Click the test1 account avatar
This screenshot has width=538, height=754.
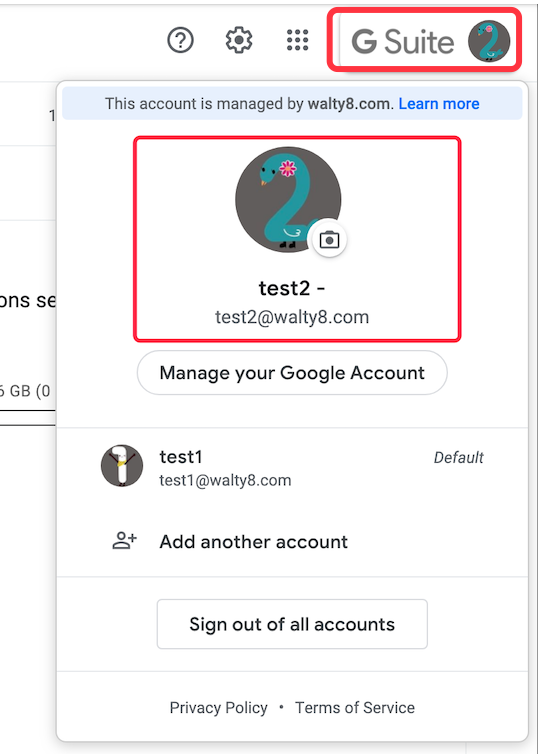pyautogui.click(x=122, y=465)
